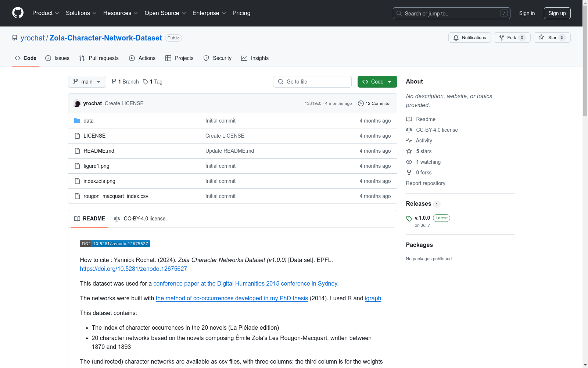
Task: Open the Insights tab
Action: pos(255,58)
